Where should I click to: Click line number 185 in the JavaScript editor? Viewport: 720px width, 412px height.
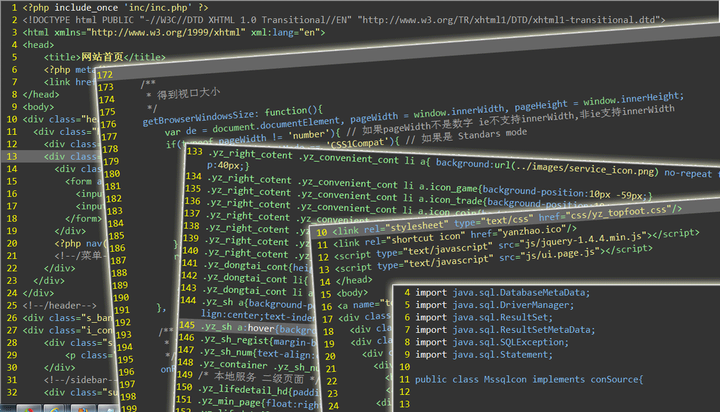click(x=116, y=236)
